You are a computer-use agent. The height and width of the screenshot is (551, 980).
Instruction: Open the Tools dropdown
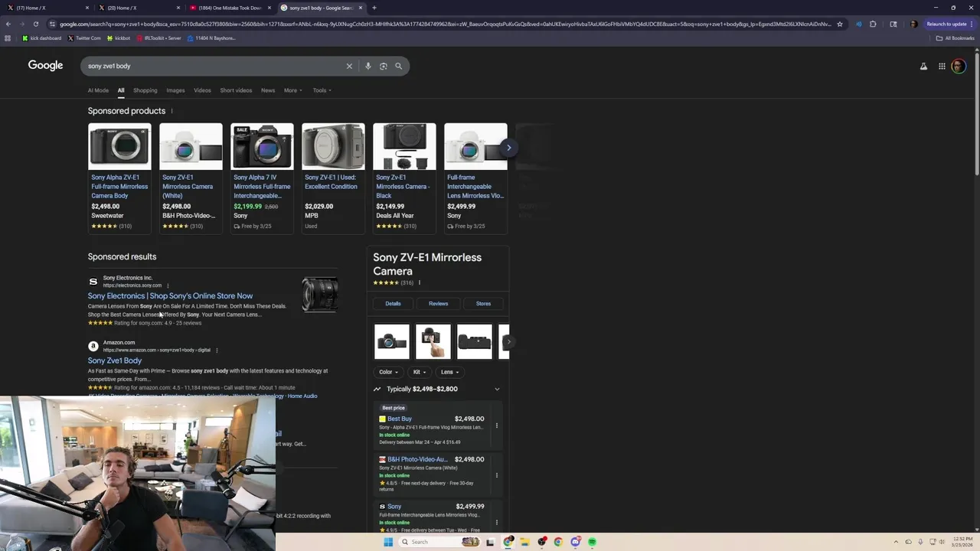pos(322,90)
